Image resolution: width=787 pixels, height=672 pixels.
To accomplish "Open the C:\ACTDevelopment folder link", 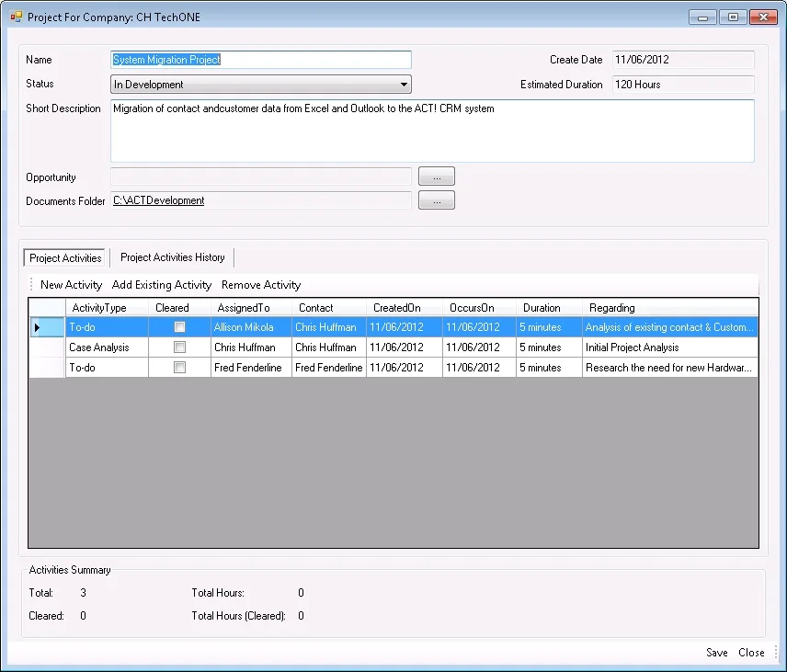I will point(159,200).
